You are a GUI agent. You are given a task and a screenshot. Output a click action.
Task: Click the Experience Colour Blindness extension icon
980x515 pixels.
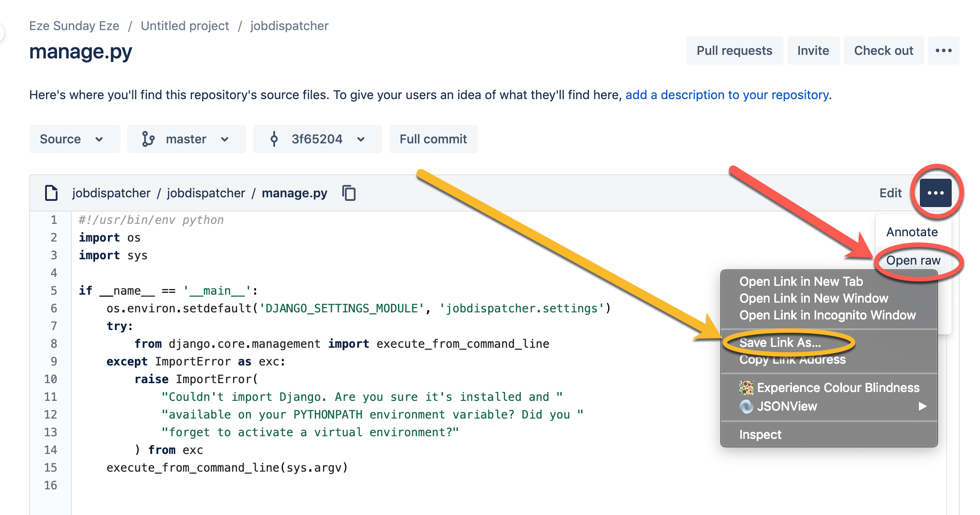(746, 387)
